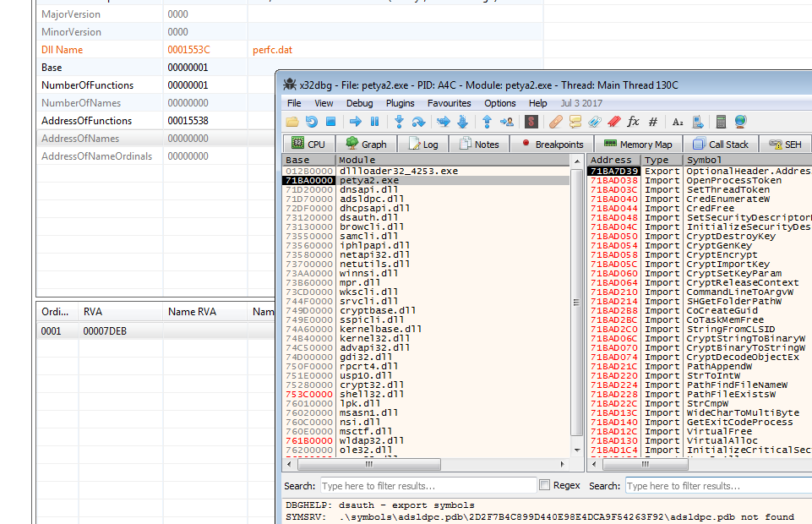The width and height of the screenshot is (812, 524).
Task: Switch to the Breakpoints tab
Action: click(x=551, y=144)
